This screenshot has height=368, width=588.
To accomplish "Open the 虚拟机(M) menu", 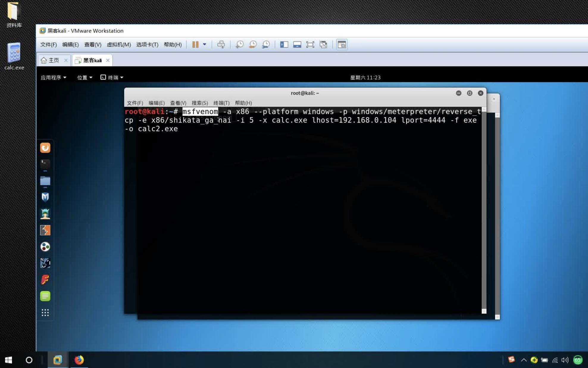I will pos(119,45).
